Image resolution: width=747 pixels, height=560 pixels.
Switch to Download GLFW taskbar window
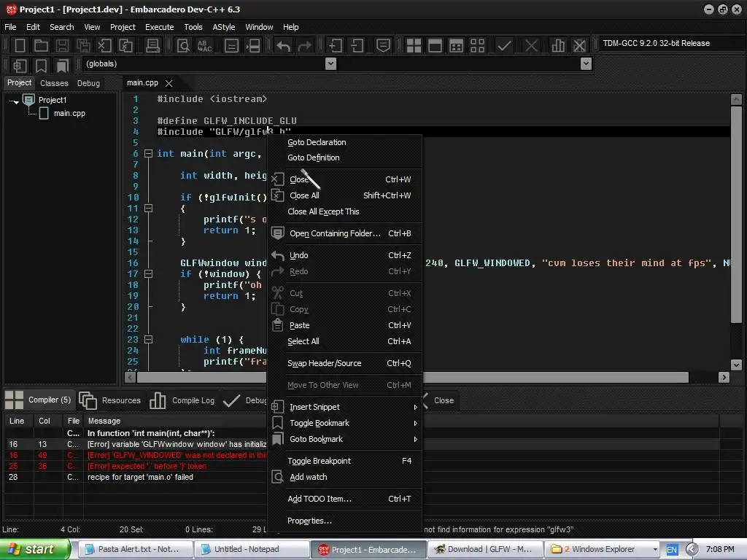click(x=486, y=550)
